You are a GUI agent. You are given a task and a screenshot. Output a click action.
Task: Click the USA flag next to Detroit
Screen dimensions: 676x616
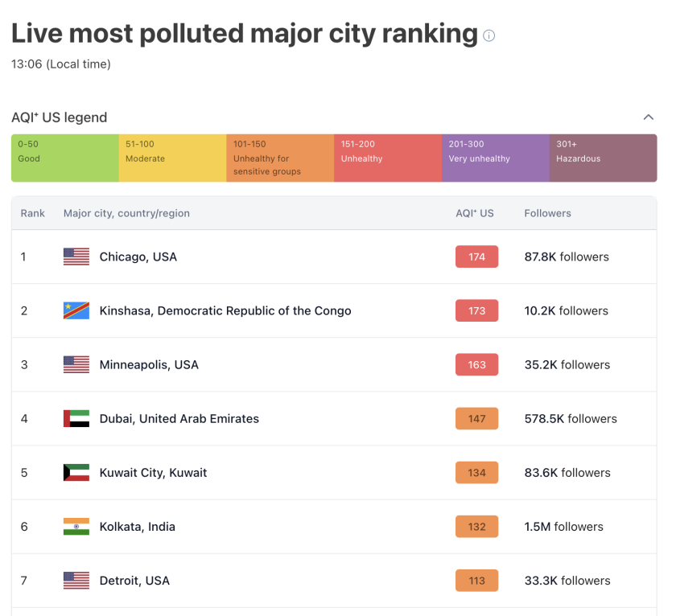(76, 581)
